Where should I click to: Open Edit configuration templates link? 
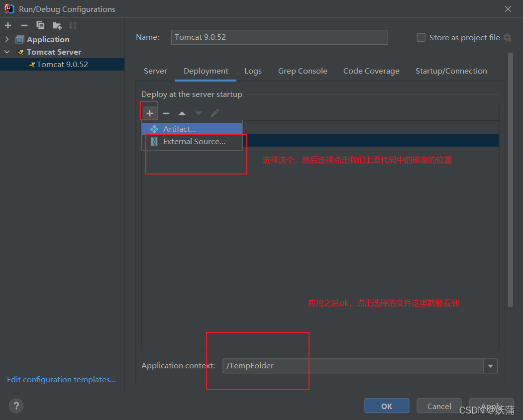click(x=61, y=379)
